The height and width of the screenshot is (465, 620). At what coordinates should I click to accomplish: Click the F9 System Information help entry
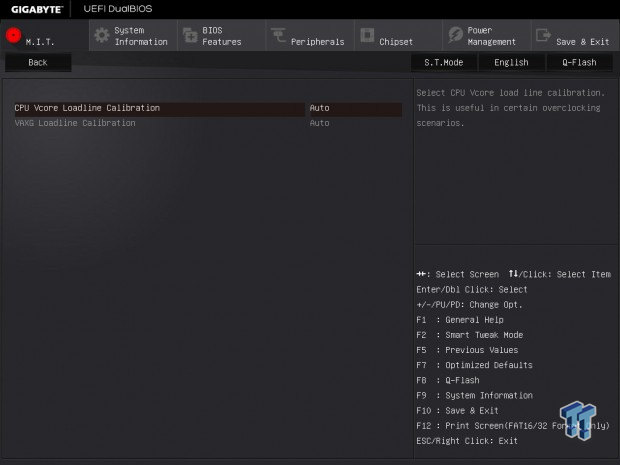474,395
